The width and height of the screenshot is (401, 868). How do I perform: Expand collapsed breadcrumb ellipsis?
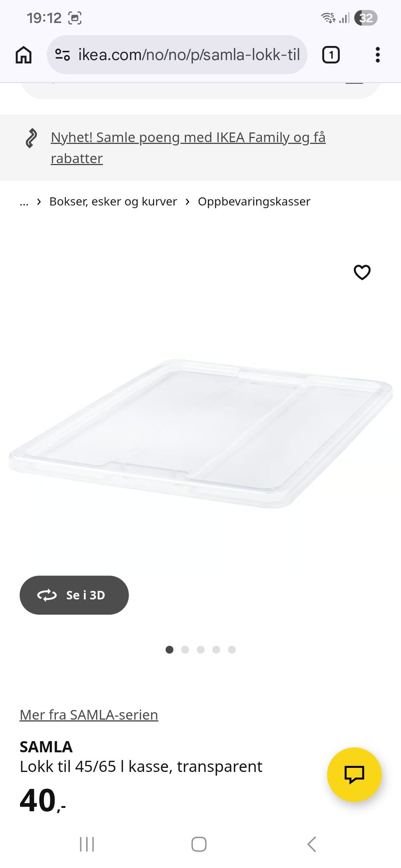pyautogui.click(x=24, y=202)
